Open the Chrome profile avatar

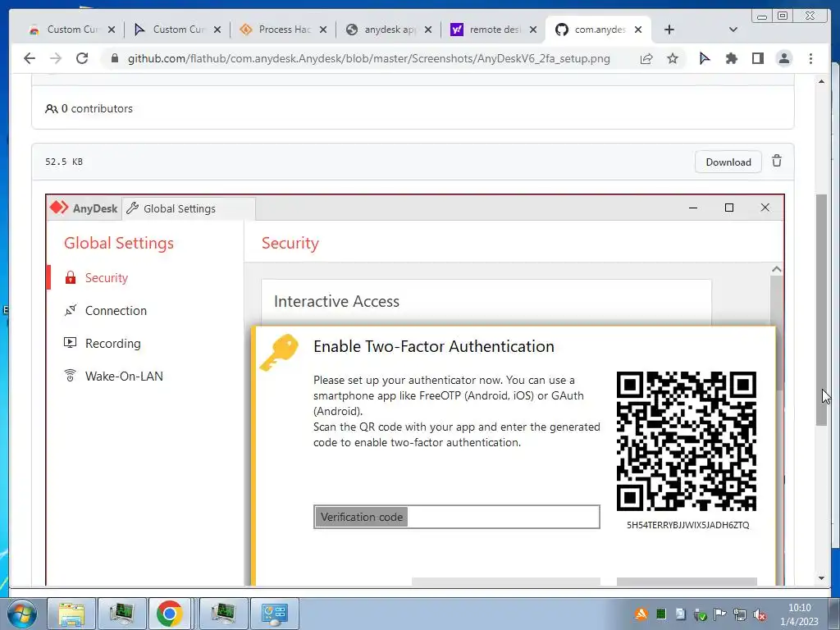coord(783,58)
